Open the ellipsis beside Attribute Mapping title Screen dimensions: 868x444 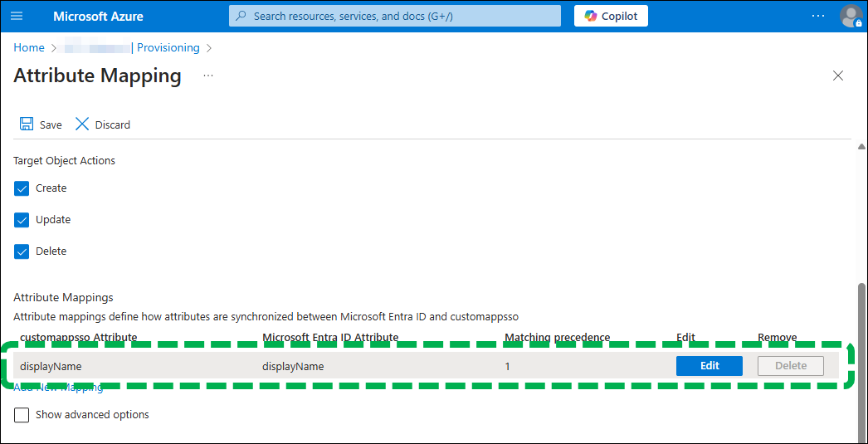(x=208, y=76)
